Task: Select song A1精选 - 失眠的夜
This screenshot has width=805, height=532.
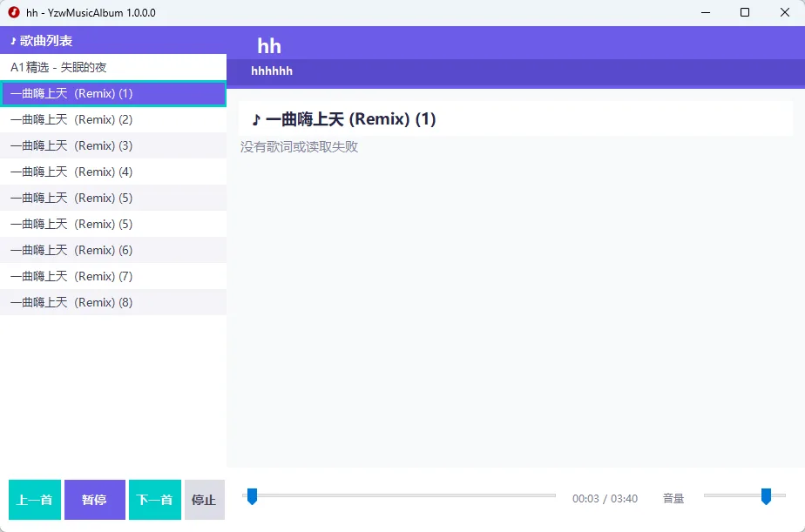Action: pyautogui.click(x=113, y=67)
